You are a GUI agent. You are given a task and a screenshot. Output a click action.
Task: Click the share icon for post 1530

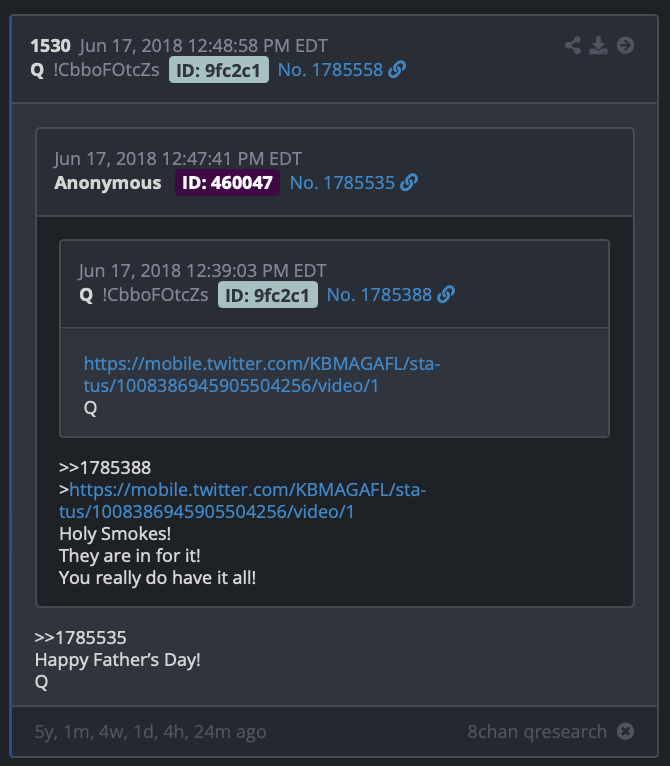tap(573, 45)
